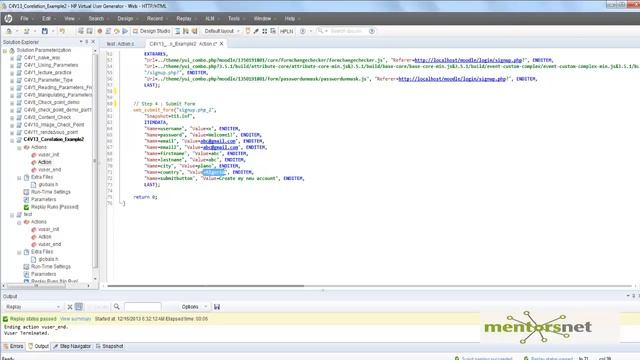Screen dimensions: 640x360
Task: Click the Solution Parameterization root icon
Action: [12, 50]
